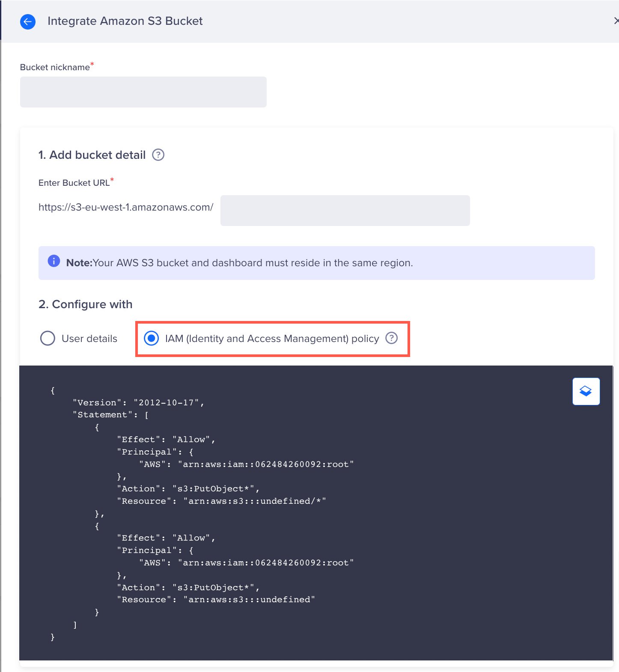619x672 pixels.
Task: Click the s3-eu-west-1.amazonaws.com URL prefix text
Action: point(126,207)
